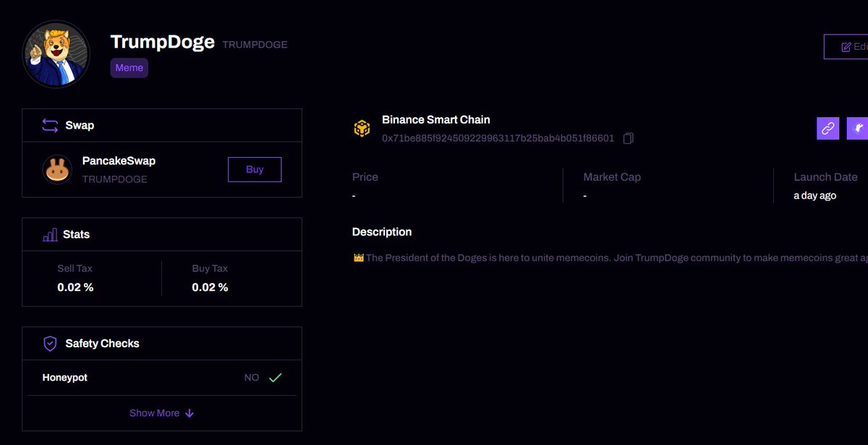Click the Market Cap label

[612, 177]
